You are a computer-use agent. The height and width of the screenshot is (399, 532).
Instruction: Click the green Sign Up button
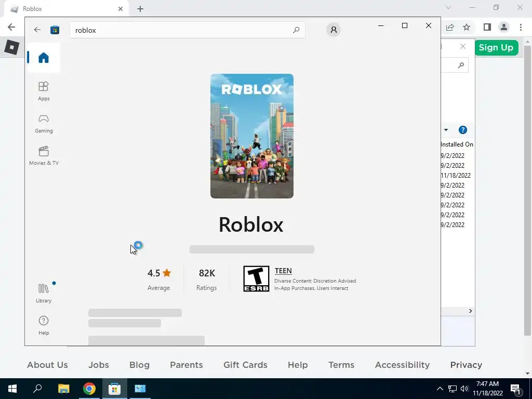click(496, 47)
